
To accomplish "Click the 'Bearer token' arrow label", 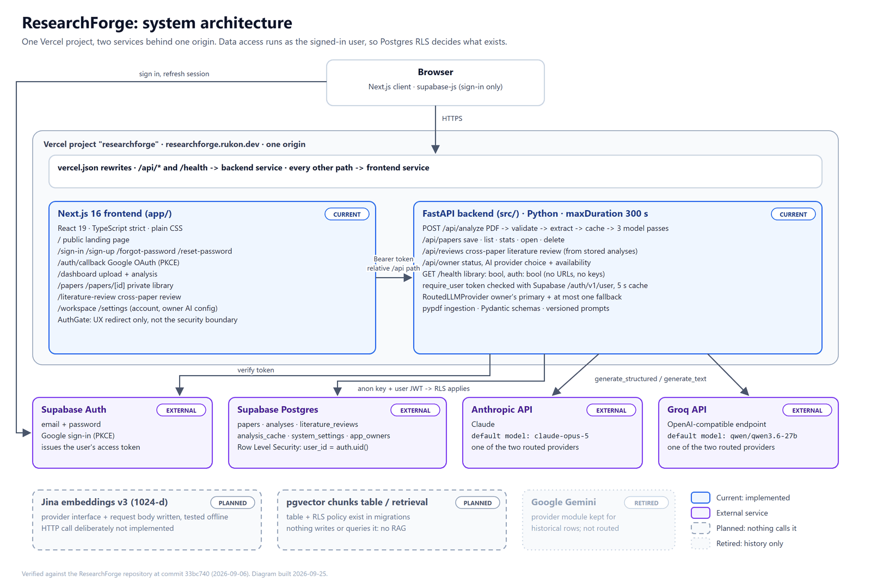I will click(394, 259).
